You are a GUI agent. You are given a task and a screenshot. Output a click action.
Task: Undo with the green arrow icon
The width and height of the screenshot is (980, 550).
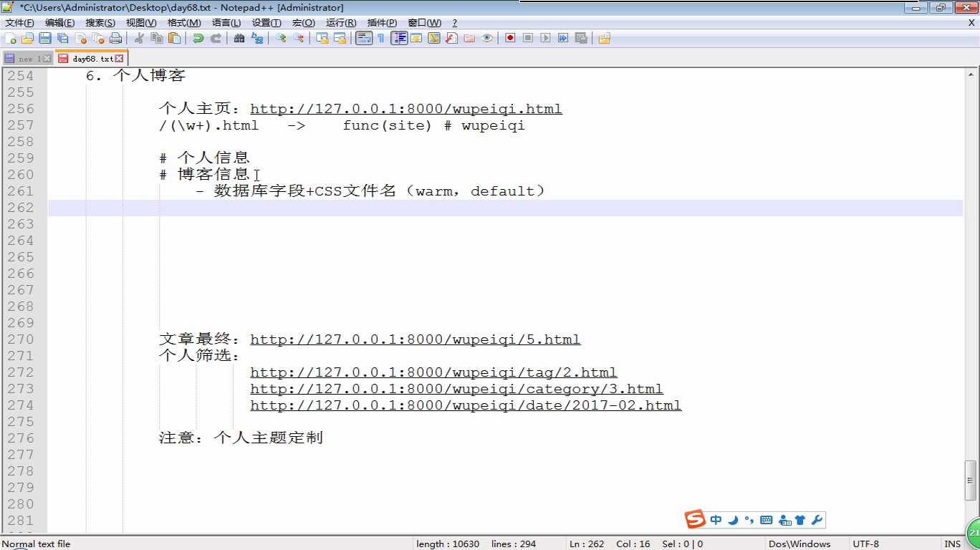[x=198, y=39]
